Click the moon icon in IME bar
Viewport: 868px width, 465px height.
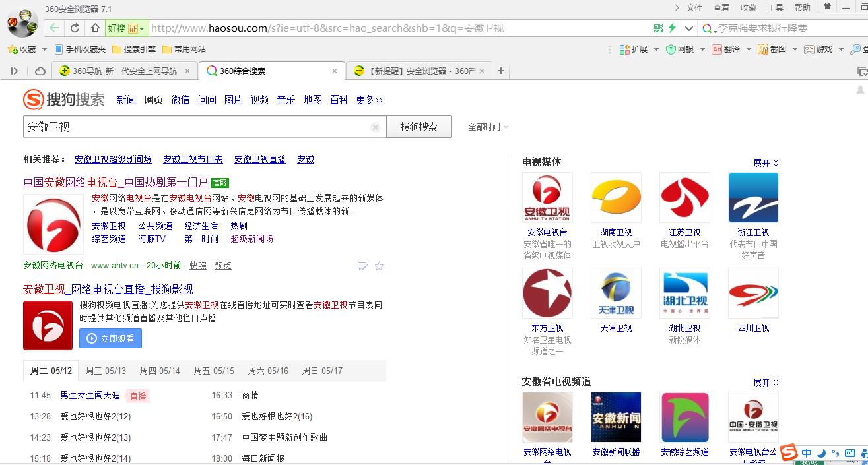click(x=822, y=453)
